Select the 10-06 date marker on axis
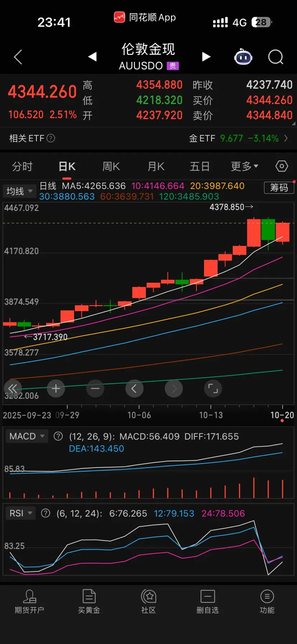Image resolution: width=297 pixels, height=644 pixels. pyautogui.click(x=139, y=415)
